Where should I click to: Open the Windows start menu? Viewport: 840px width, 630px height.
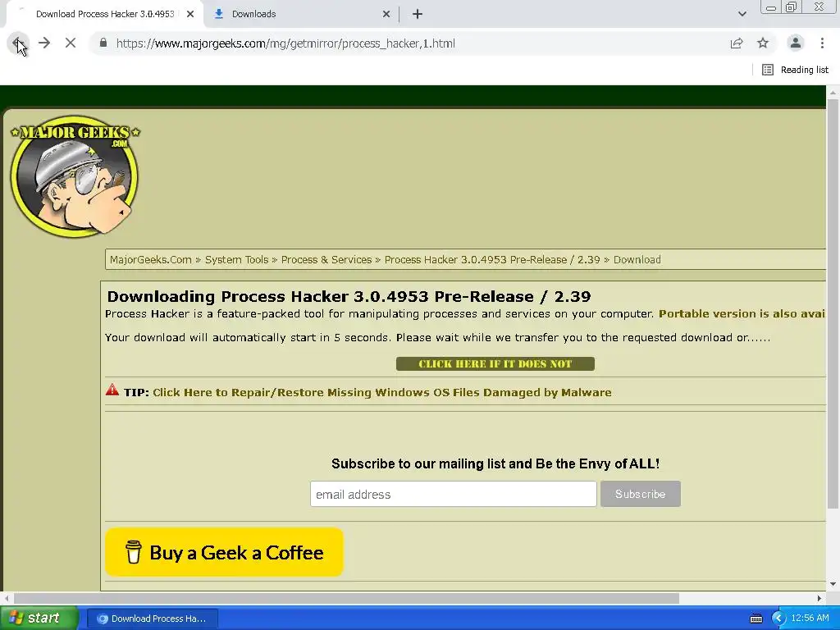tap(39, 619)
